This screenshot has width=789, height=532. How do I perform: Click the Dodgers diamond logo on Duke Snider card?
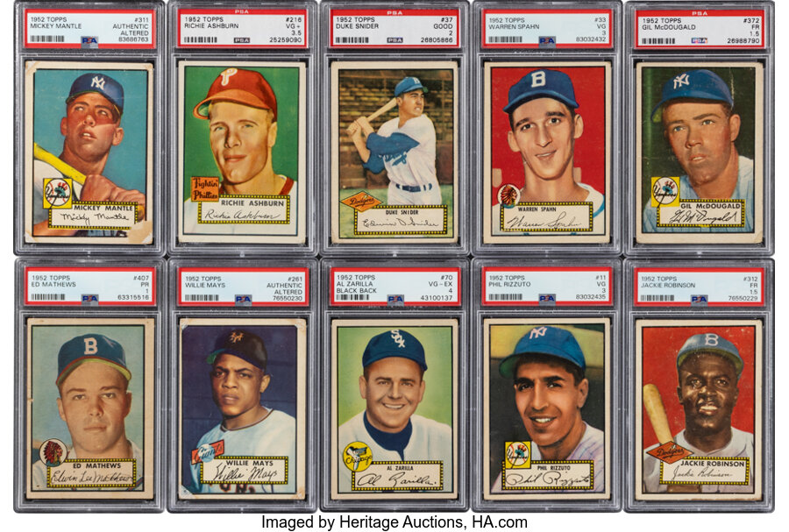360,202
